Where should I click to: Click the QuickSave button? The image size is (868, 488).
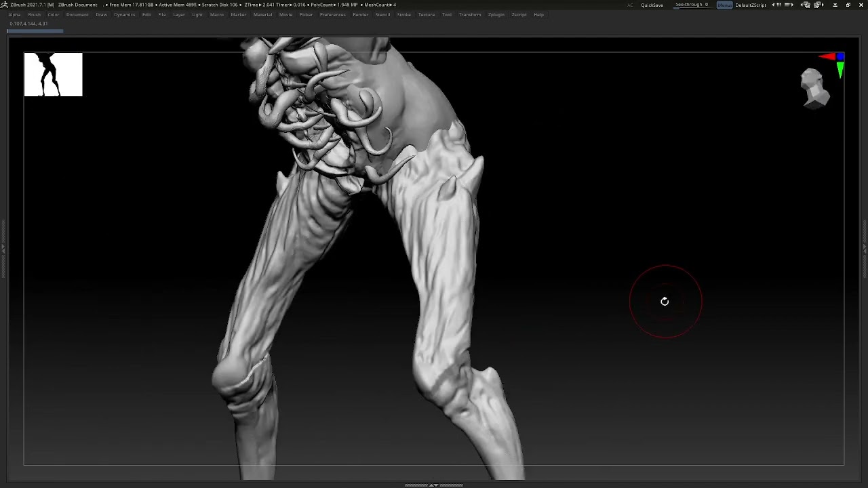click(x=652, y=5)
